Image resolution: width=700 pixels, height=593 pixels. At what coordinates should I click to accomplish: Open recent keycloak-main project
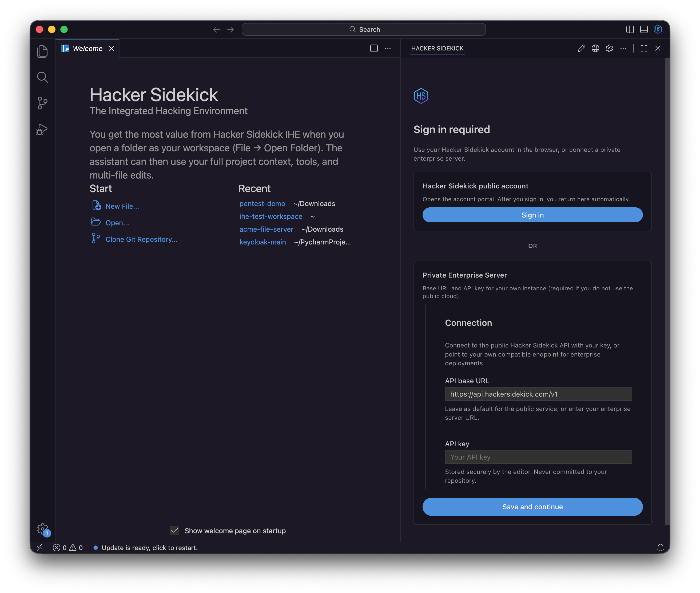point(263,242)
